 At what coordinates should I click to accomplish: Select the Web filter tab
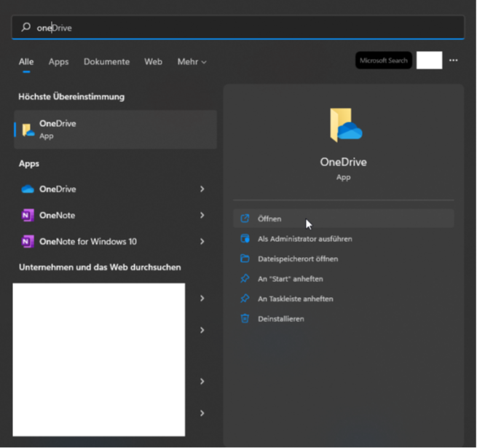coord(153,62)
